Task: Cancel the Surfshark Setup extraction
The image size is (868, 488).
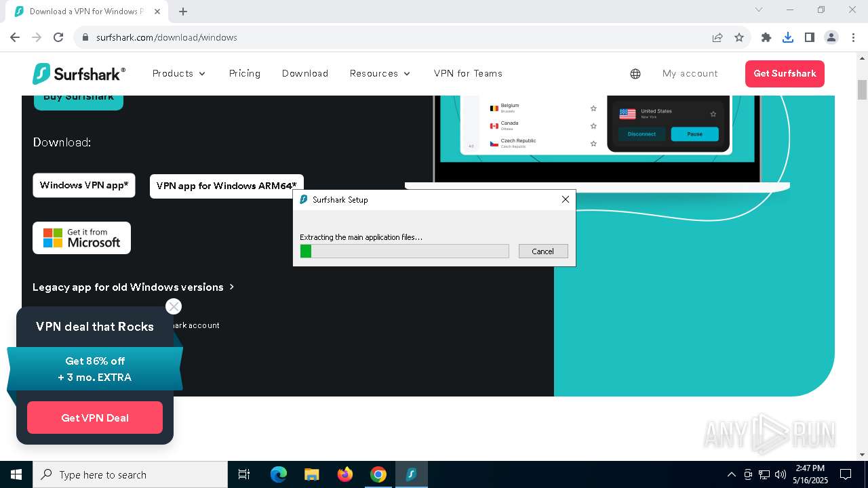Action: click(542, 251)
